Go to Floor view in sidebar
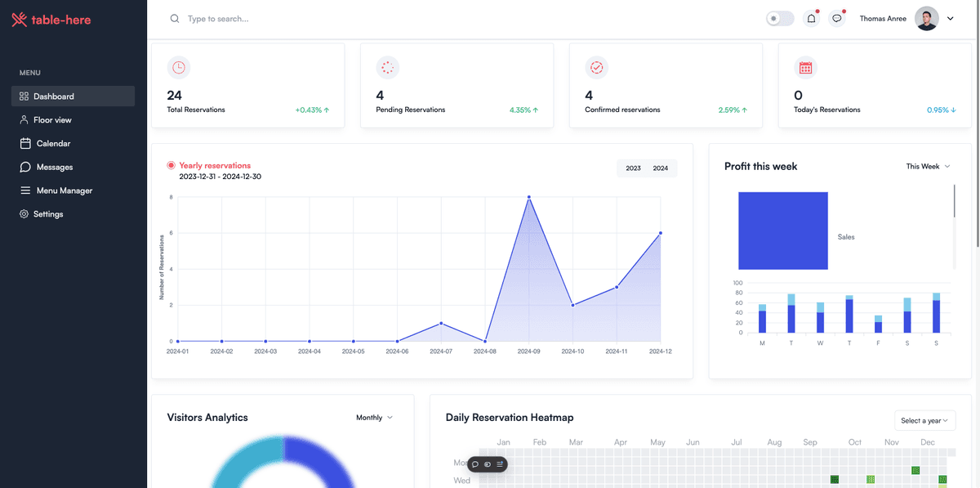The height and width of the screenshot is (488, 980). coord(52,120)
